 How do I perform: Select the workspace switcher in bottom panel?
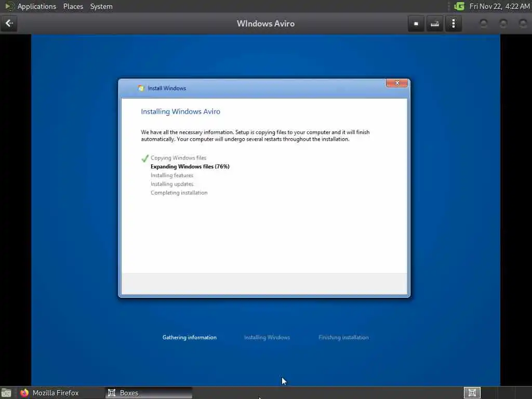(x=472, y=393)
